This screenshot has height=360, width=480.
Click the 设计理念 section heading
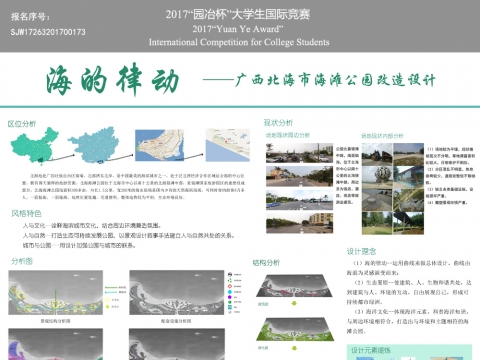(361, 251)
